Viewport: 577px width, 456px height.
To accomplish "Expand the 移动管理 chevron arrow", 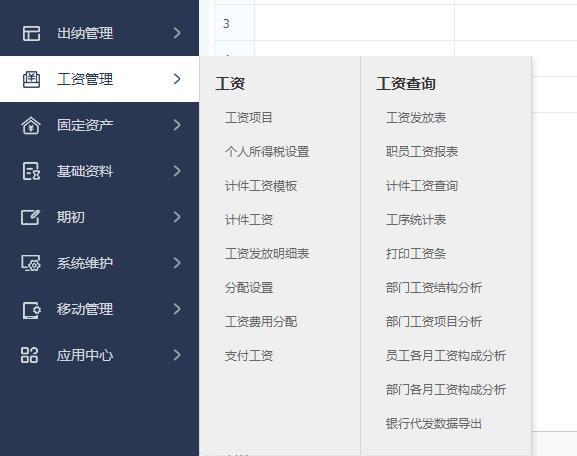I will coord(177,309).
